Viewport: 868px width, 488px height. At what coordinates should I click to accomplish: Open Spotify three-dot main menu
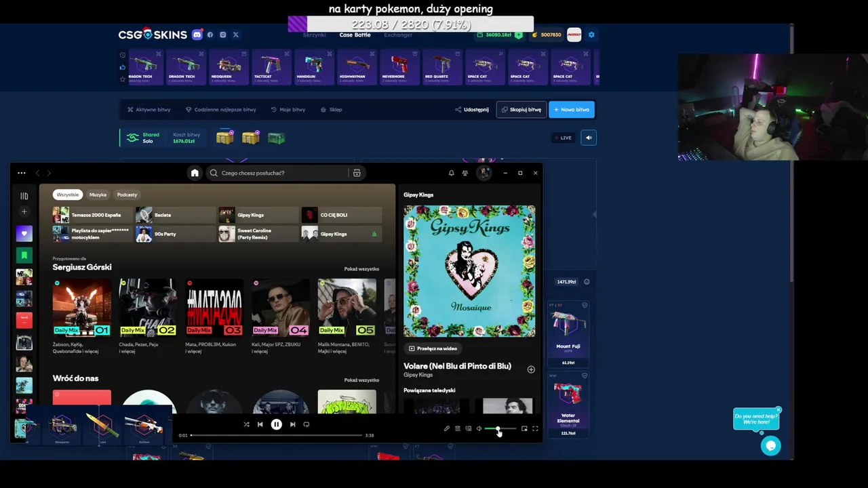click(22, 173)
